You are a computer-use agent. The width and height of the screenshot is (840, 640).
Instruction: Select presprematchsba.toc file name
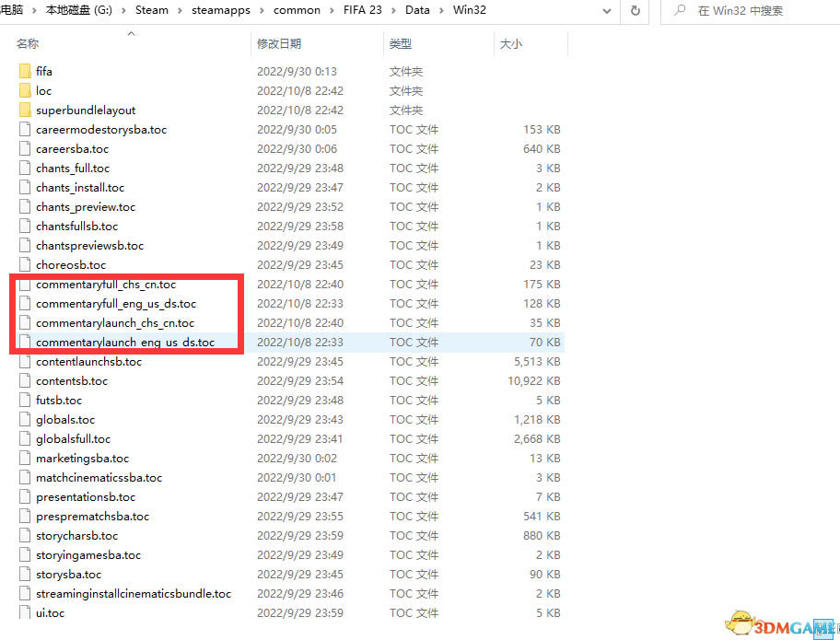tap(93, 517)
